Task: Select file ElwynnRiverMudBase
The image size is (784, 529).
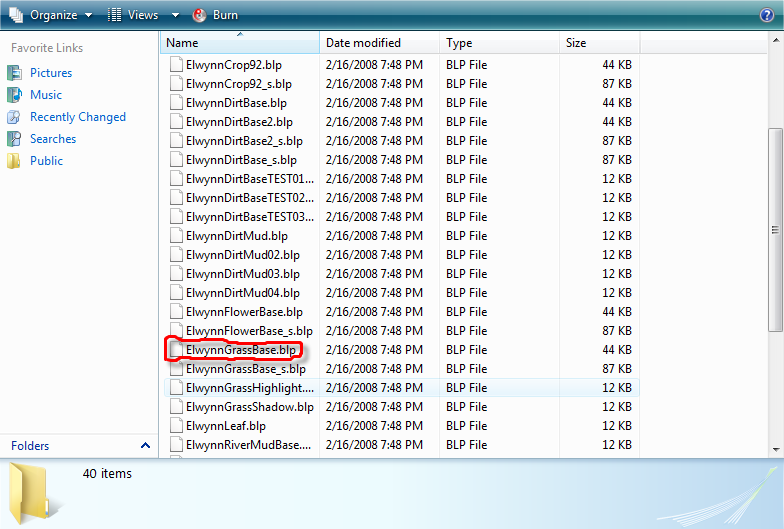Action: 248,445
